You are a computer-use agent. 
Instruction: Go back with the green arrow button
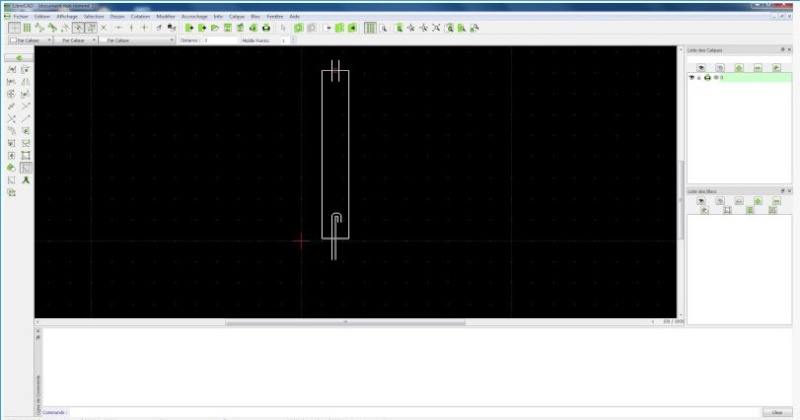coord(19,58)
